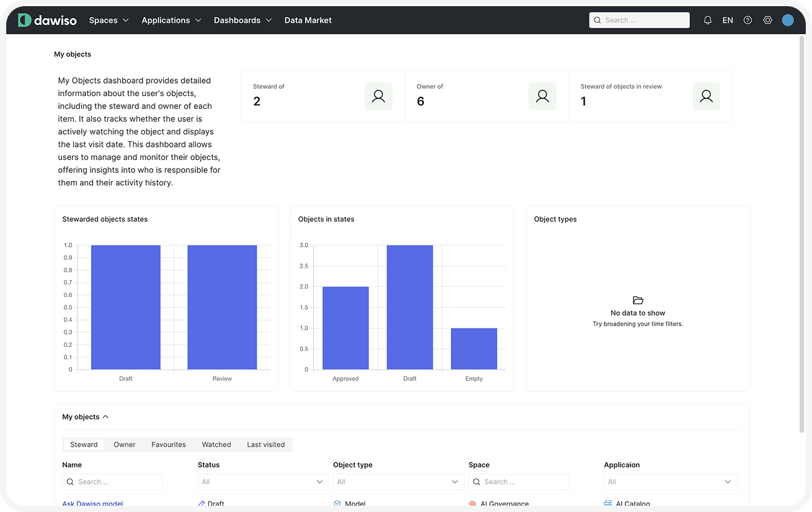Select the Owner filter tab
812x512 pixels.
(124, 444)
